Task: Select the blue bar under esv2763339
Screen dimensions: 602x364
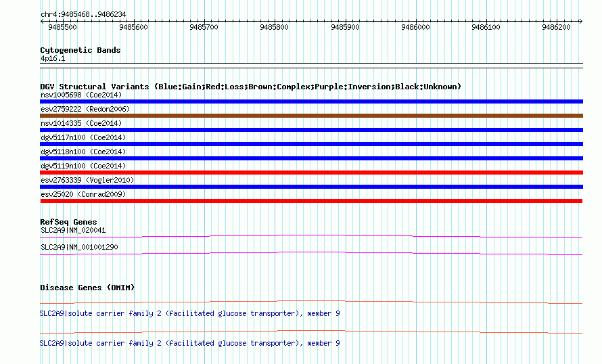Action: [x=311, y=187]
